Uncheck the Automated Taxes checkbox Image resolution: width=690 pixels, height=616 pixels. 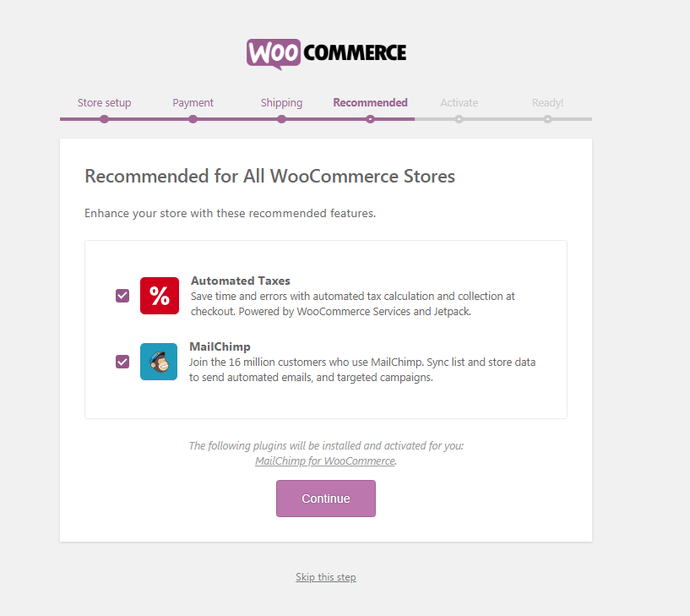(122, 296)
